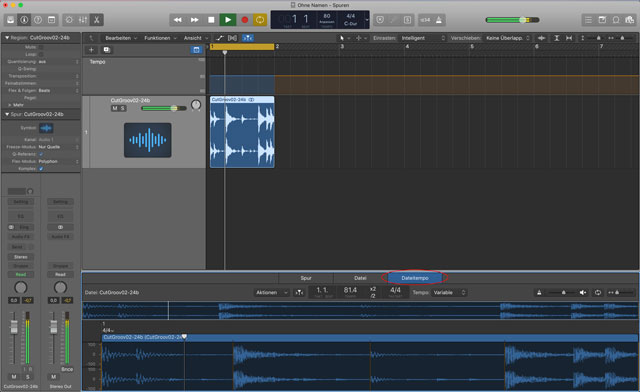Toggle the yellow Cycle button

[x=260, y=20]
